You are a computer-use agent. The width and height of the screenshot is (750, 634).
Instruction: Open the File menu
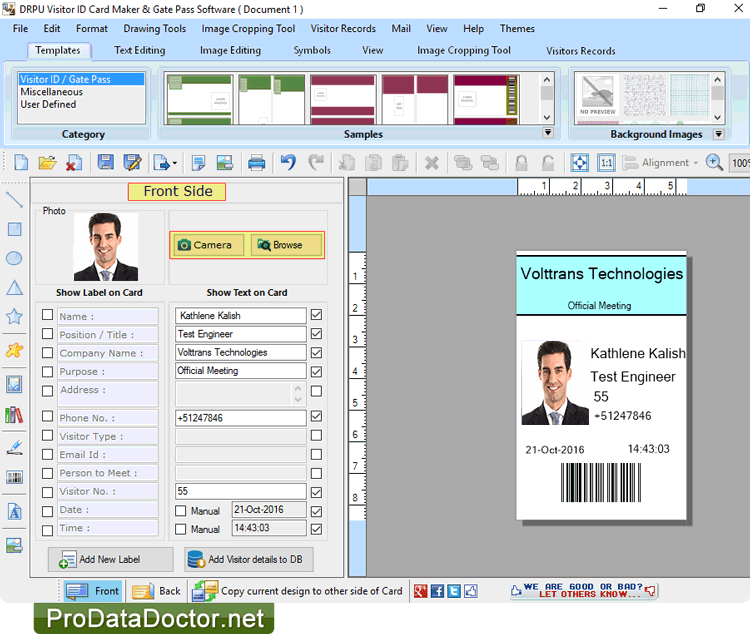click(20, 29)
